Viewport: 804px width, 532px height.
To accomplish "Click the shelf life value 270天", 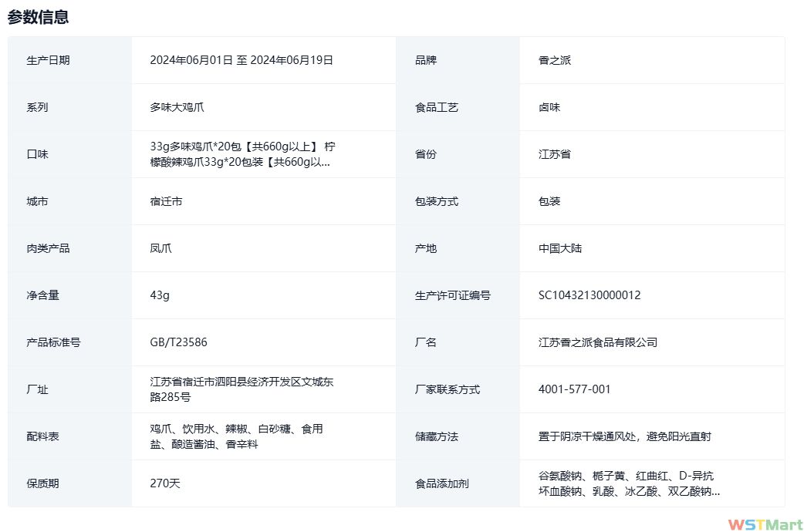I will (x=164, y=483).
